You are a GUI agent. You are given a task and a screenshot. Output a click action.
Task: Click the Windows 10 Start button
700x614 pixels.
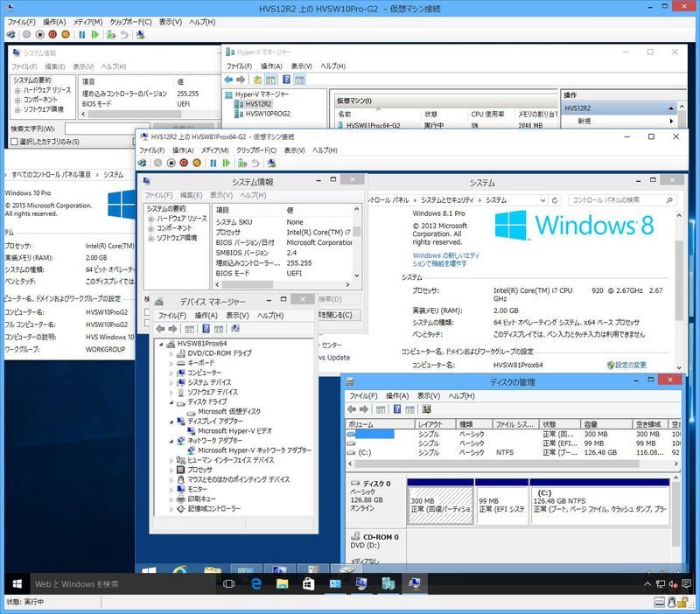17,583
